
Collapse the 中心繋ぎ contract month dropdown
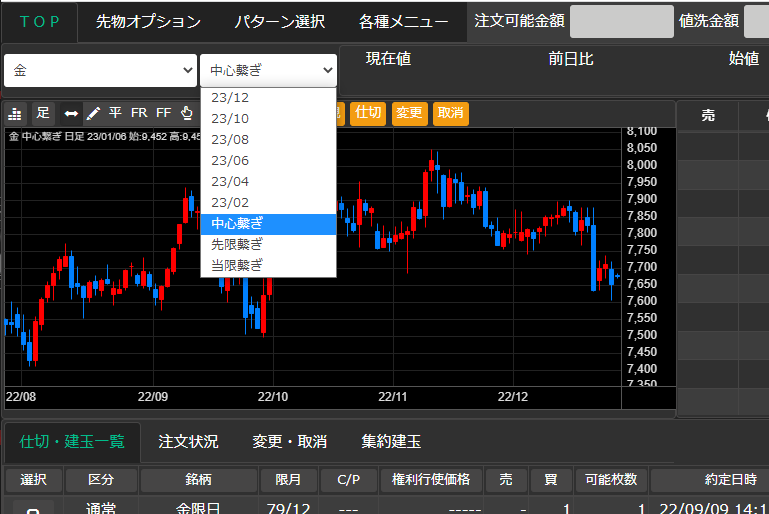269,71
